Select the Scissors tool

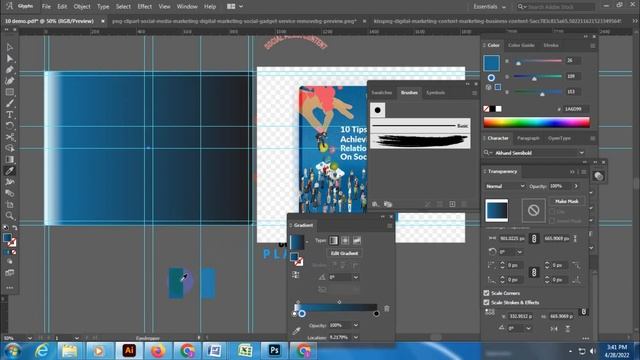(x=9, y=137)
